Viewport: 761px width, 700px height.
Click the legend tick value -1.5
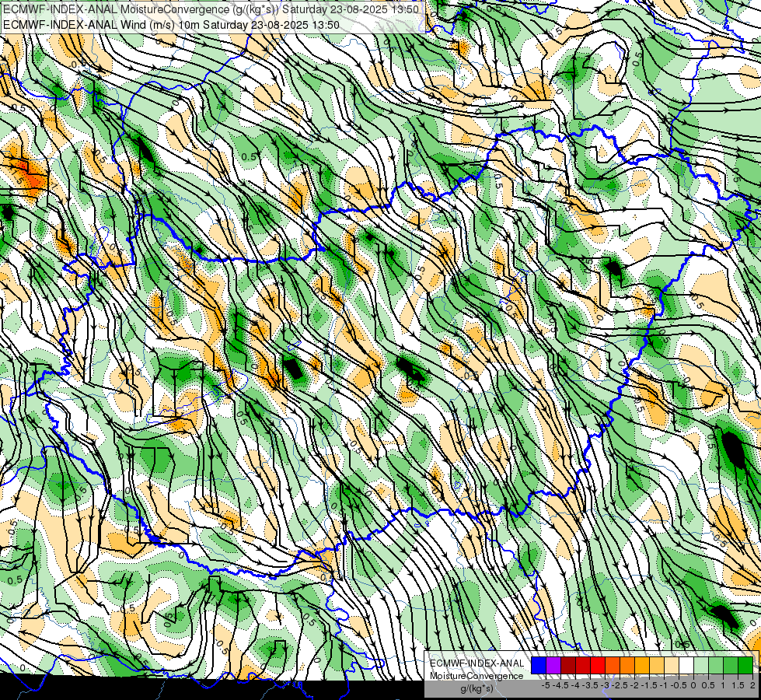[649, 685]
